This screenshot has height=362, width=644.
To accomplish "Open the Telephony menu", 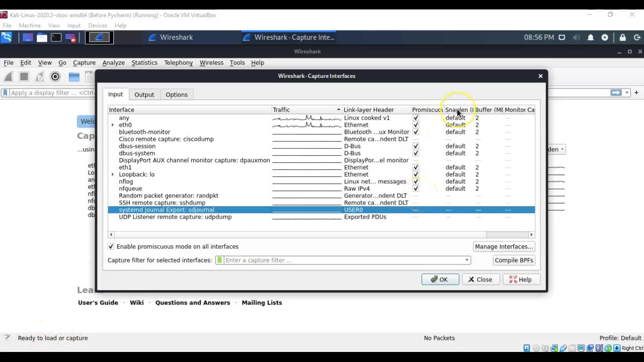I will click(x=178, y=63).
